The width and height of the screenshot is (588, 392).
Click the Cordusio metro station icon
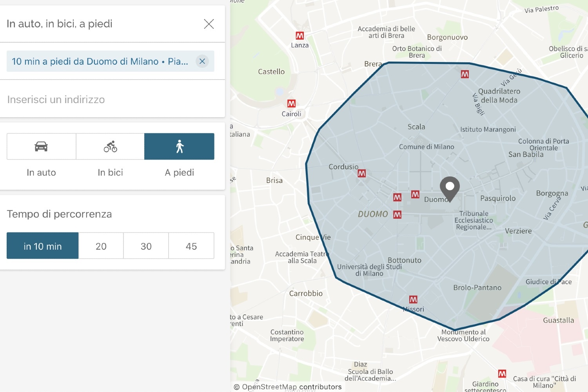tap(362, 173)
